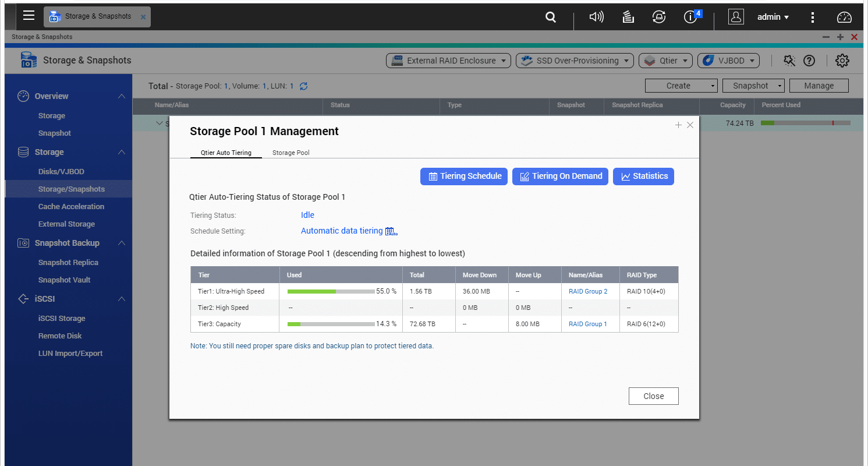
Task: Click the Storage & Snapshots app logo
Action: tap(29, 60)
